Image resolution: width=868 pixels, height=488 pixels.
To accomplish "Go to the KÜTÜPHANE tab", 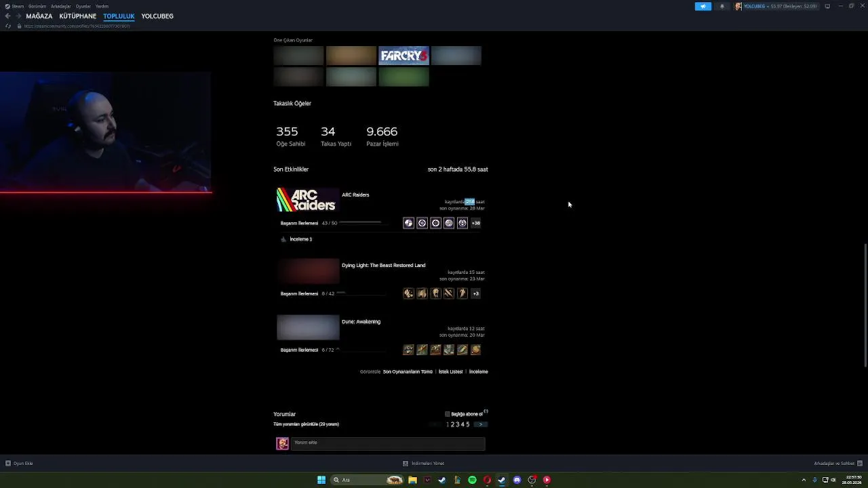I will [78, 16].
